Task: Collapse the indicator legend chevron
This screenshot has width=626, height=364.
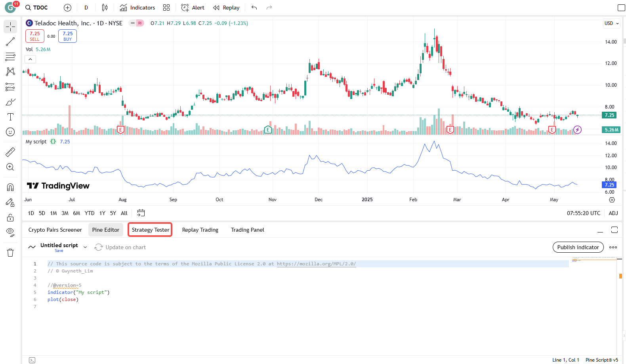Action: pos(31,59)
